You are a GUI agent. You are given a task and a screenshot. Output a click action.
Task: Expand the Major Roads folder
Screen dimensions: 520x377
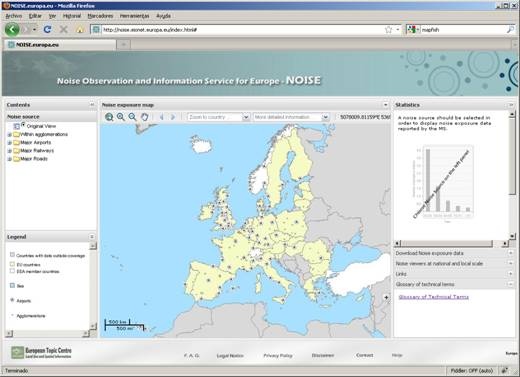coord(10,159)
